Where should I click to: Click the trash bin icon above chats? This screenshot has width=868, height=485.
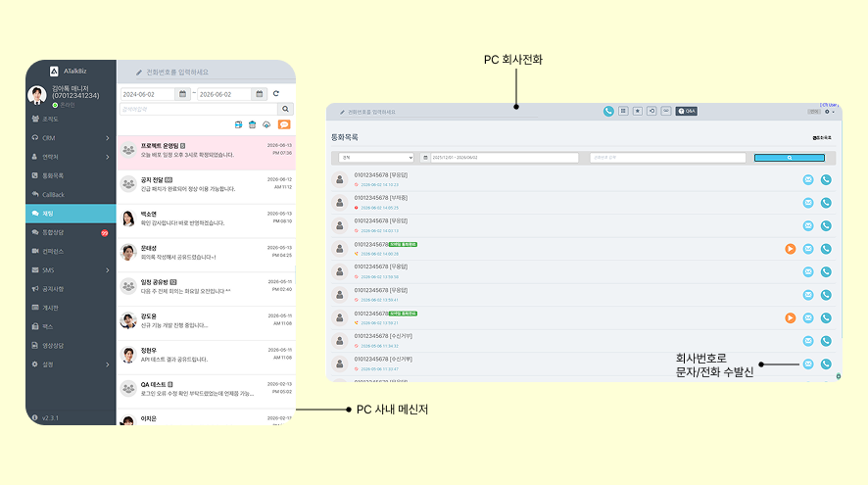(x=253, y=124)
